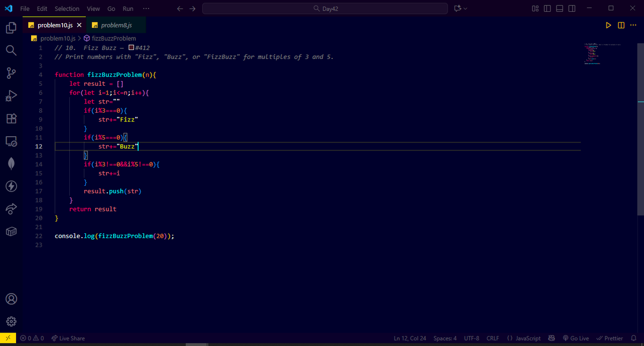Toggle the bottom Panel visibility
Viewport: 644px width, 346px height.
pyautogui.click(x=558, y=9)
